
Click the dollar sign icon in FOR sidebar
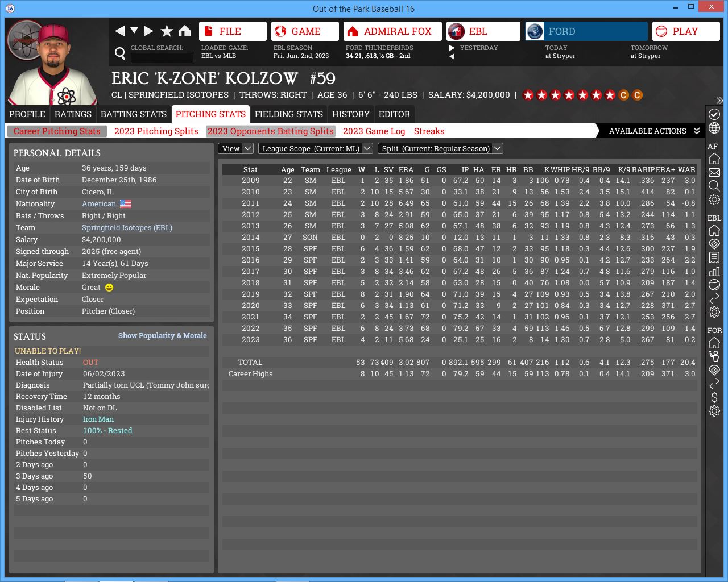714,397
